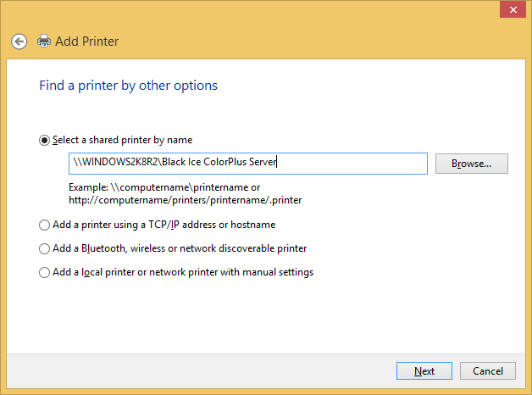Close the Add Printer dialog window
This screenshot has width=532, height=395.
[x=513, y=9]
